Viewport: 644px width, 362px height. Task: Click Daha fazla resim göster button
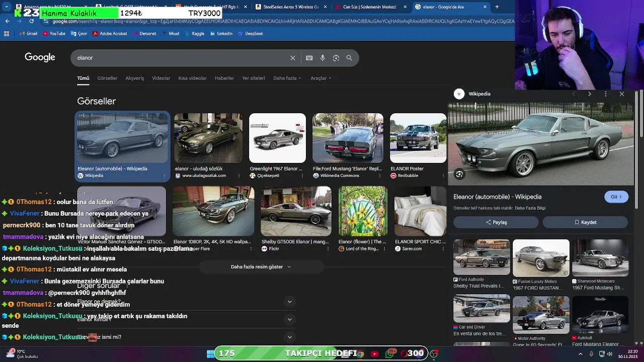click(x=261, y=267)
